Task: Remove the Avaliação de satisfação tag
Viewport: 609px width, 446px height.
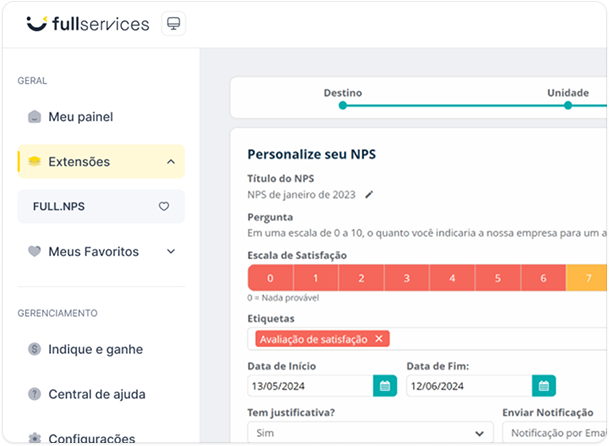Action: (378, 339)
